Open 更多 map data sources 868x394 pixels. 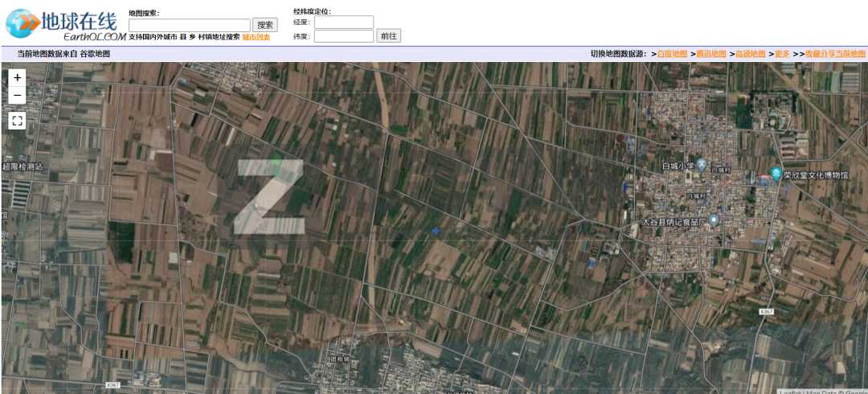click(x=782, y=54)
